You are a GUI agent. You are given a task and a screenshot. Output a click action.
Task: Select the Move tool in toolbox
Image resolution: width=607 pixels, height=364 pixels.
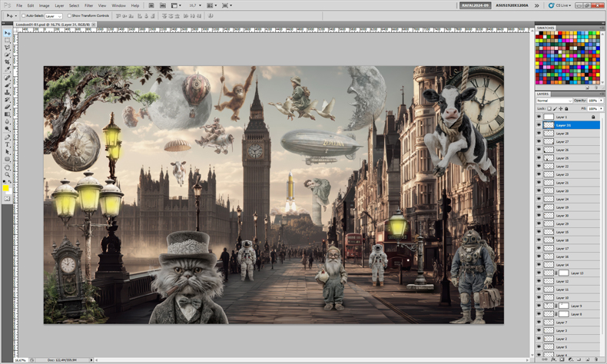coord(8,33)
